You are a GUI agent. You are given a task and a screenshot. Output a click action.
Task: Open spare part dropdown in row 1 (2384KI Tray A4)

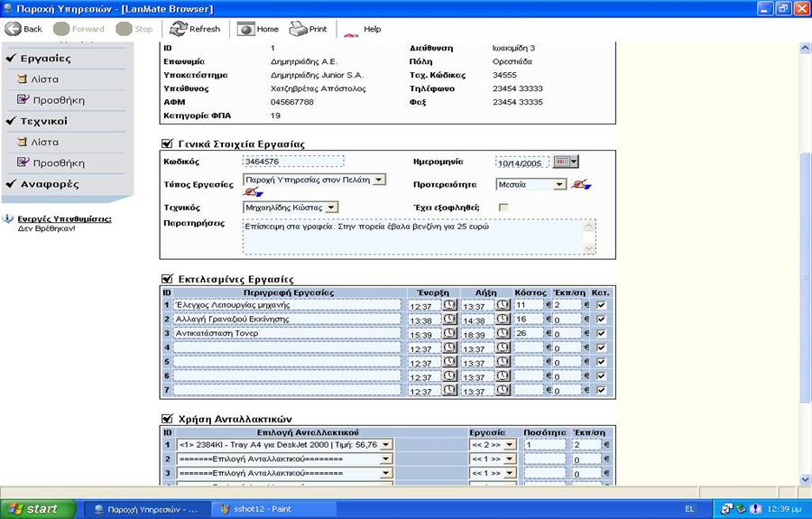pos(285,444)
